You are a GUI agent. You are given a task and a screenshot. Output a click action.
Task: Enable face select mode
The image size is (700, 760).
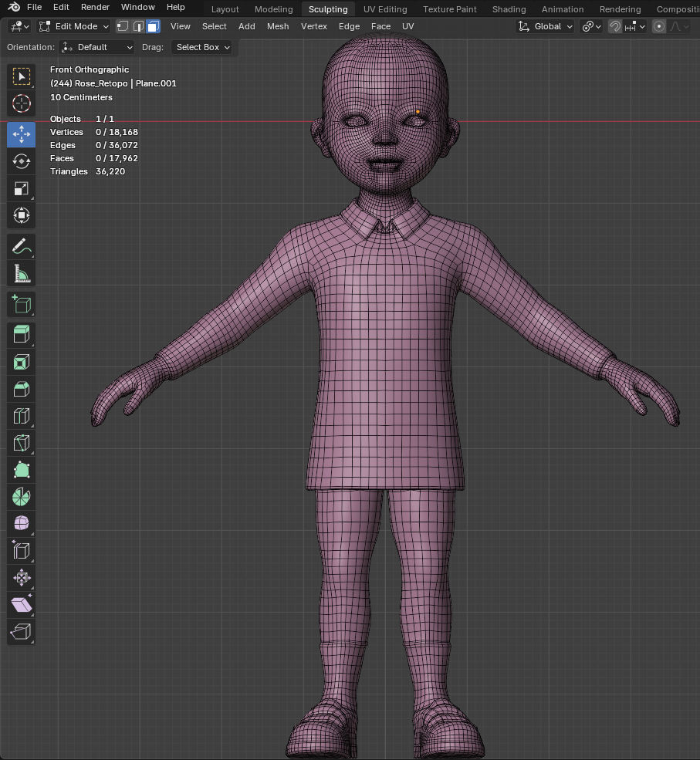pos(153,26)
